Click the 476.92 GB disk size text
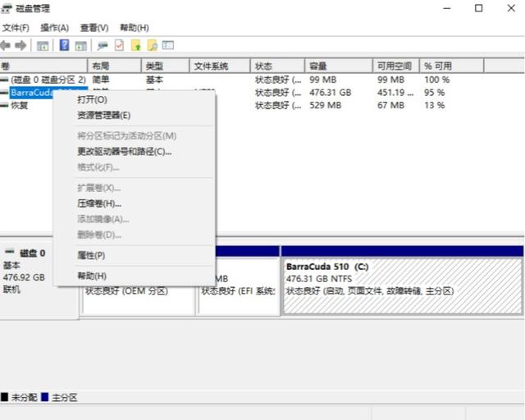The height and width of the screenshot is (420, 525). [x=24, y=277]
